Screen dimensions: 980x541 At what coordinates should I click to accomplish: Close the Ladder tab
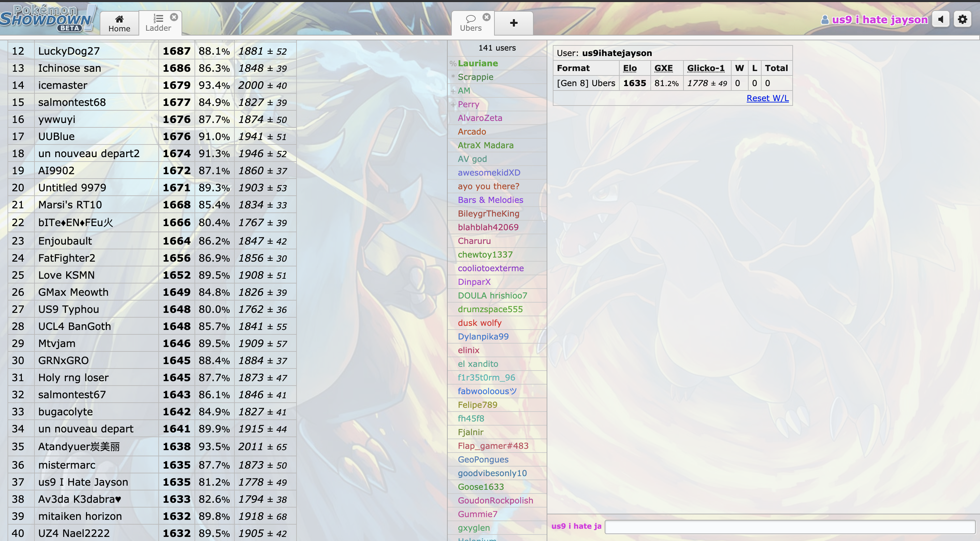[x=174, y=17]
